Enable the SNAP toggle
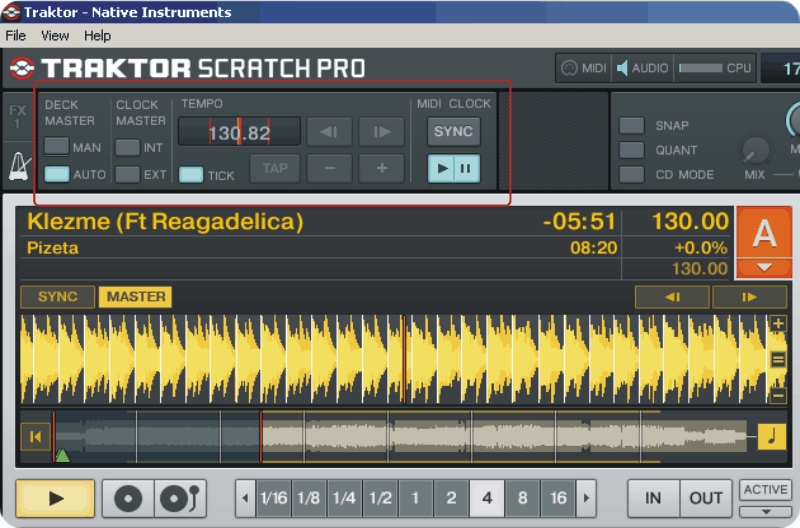Image resolution: width=800 pixels, height=528 pixels. pyautogui.click(x=631, y=126)
